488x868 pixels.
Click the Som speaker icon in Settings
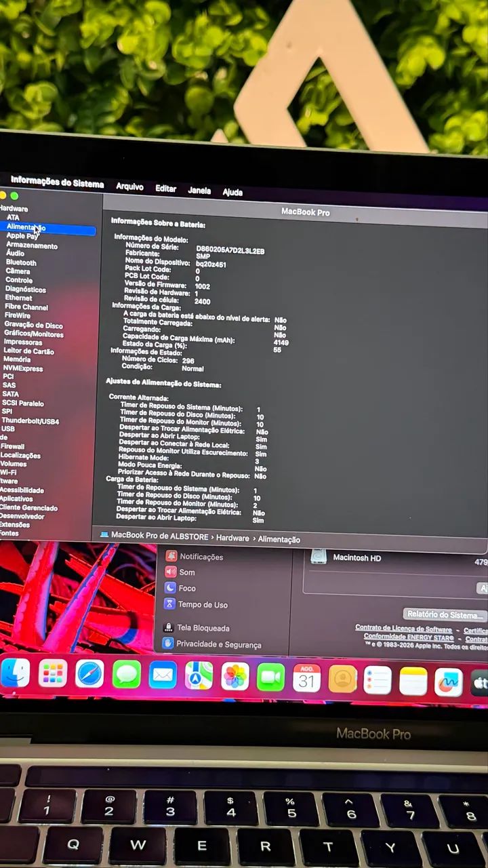pyautogui.click(x=171, y=572)
